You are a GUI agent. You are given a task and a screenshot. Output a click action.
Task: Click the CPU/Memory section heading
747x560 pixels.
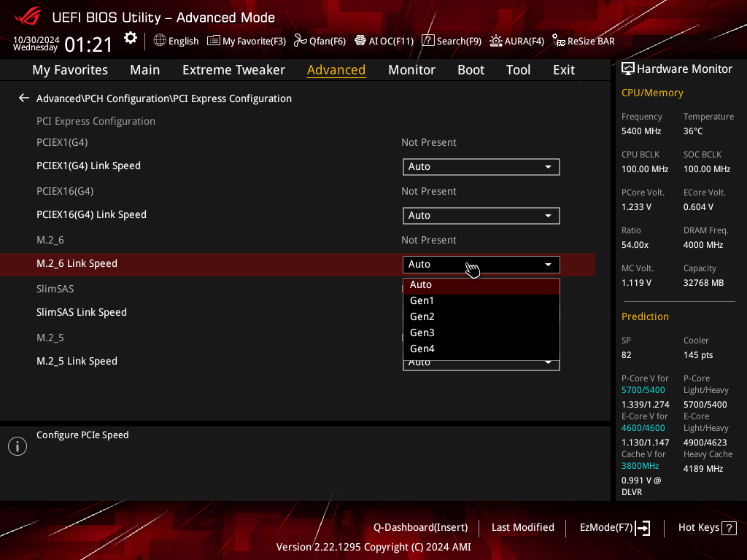pyautogui.click(x=652, y=93)
